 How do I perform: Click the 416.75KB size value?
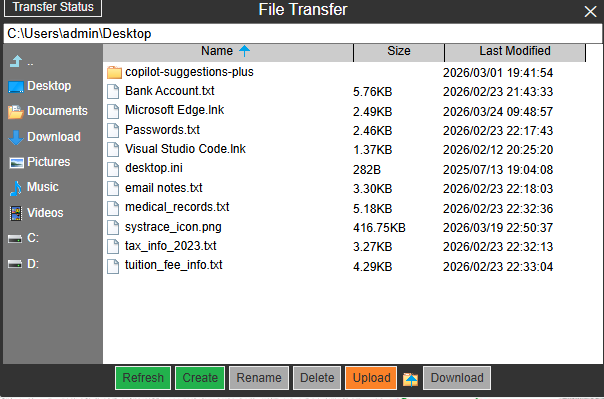pos(379,228)
